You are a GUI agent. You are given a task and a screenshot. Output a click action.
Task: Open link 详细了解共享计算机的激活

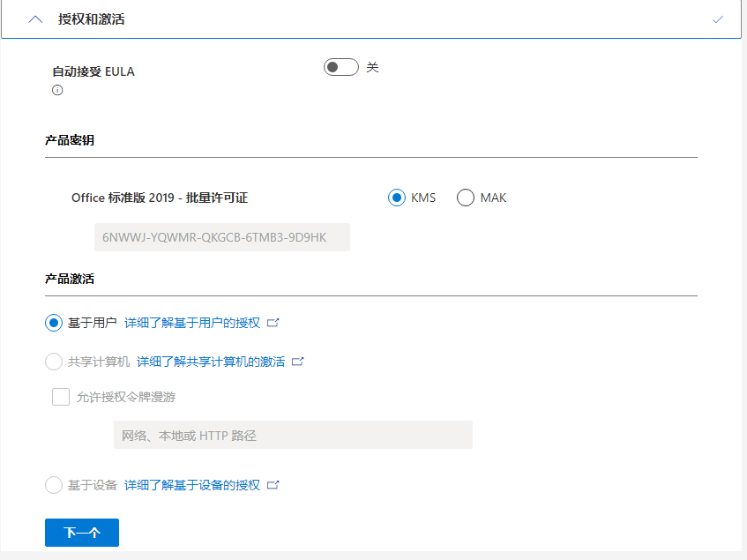pyautogui.click(x=211, y=362)
